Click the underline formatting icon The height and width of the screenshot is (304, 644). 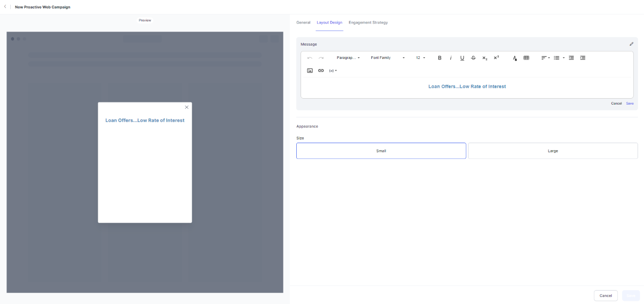point(462,58)
